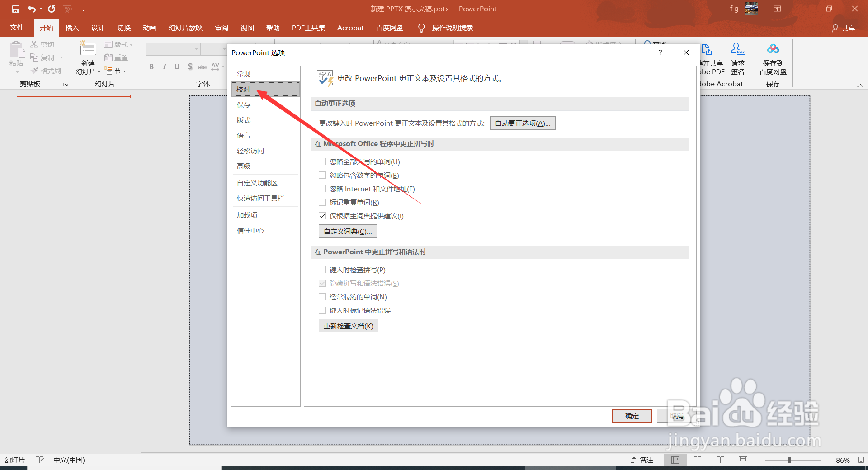Click the Paste clipboard icon
This screenshot has width=868, height=470.
(17, 50)
